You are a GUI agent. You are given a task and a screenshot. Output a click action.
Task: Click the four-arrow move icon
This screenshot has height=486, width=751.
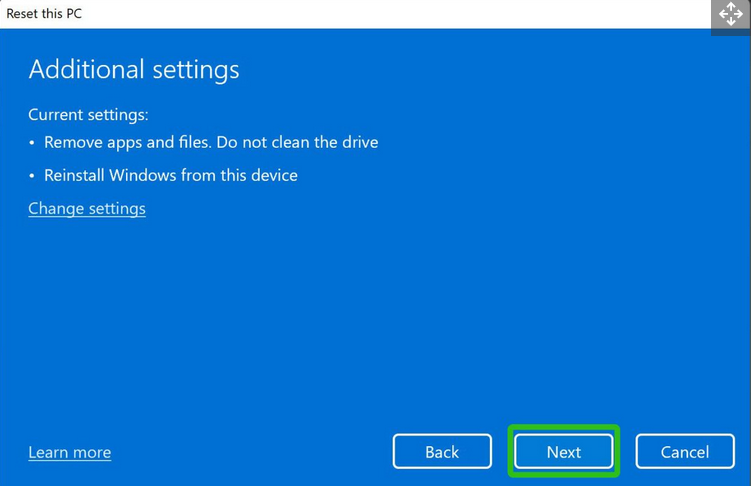pos(731,14)
